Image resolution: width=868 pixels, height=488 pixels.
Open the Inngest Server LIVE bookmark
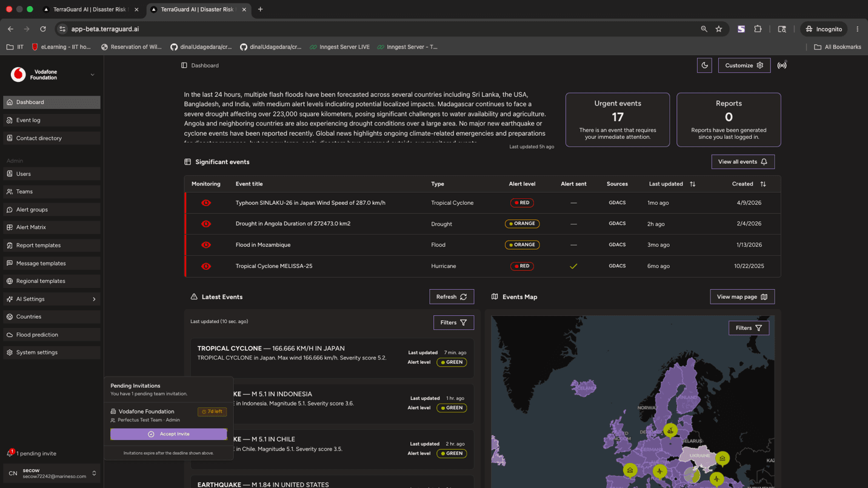click(339, 47)
